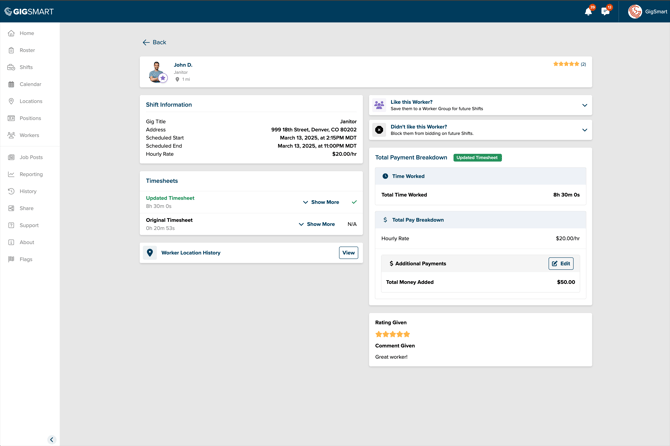Click the Calendar sidebar icon
Viewport: 670px width, 446px height.
point(11,84)
